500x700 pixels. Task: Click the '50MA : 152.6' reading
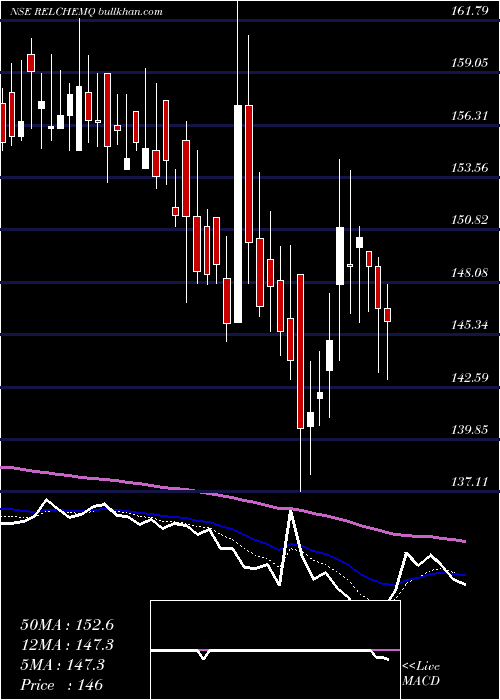point(67,625)
